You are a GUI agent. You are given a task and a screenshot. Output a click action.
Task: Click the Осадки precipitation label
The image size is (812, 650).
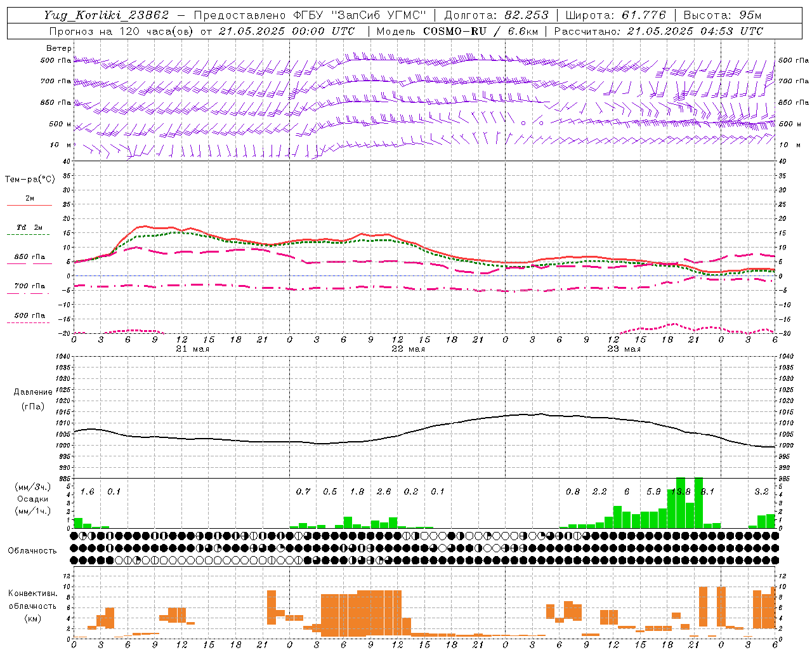33,499
